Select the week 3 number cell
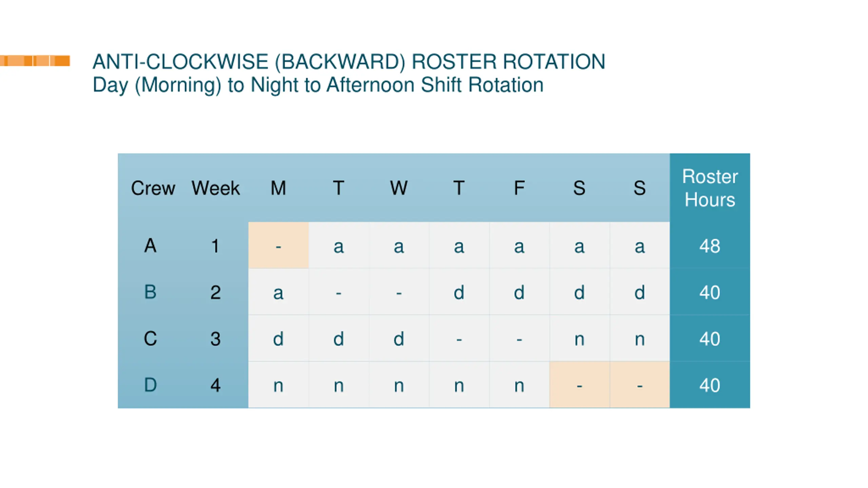The height and width of the screenshot is (488, 868). tap(216, 338)
